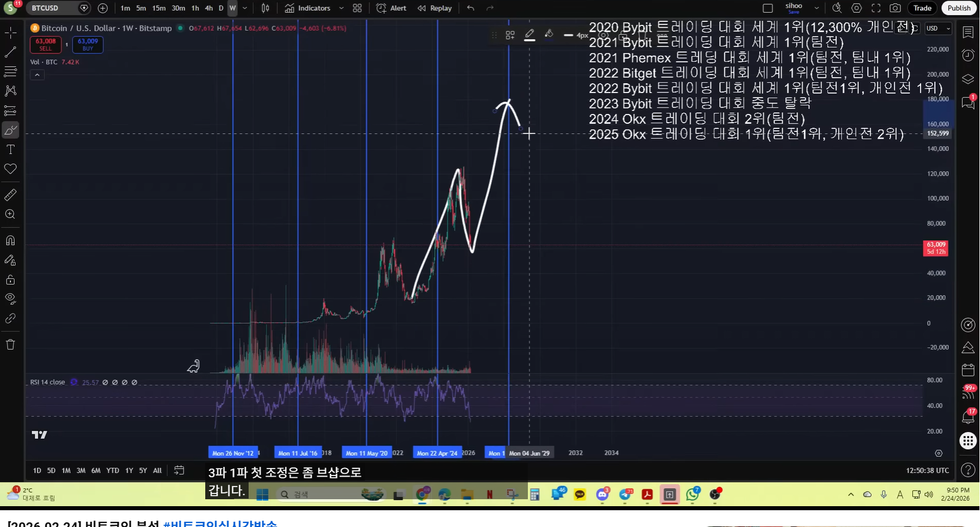The height and width of the screenshot is (527, 980).
Task: Select the crosshair cursor tool
Action: click(10, 33)
